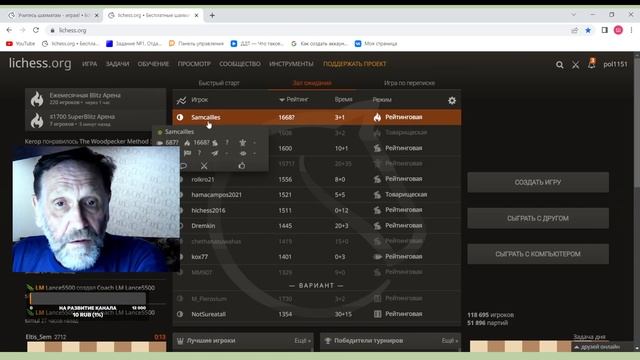
Task: Switch to Игра по переписке tab
Action: (x=409, y=83)
